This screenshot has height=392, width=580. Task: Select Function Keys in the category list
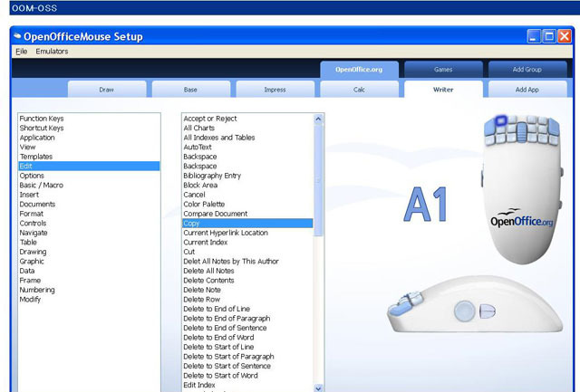pyautogui.click(x=42, y=119)
